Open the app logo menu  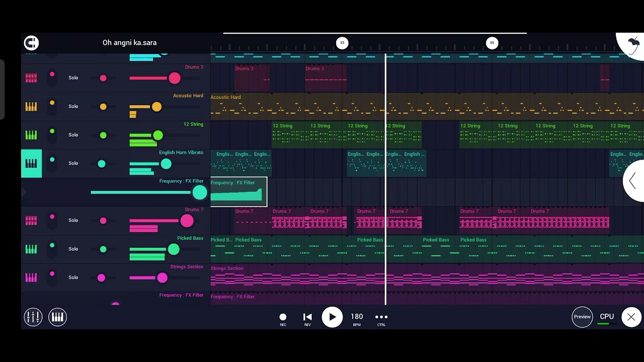click(31, 43)
